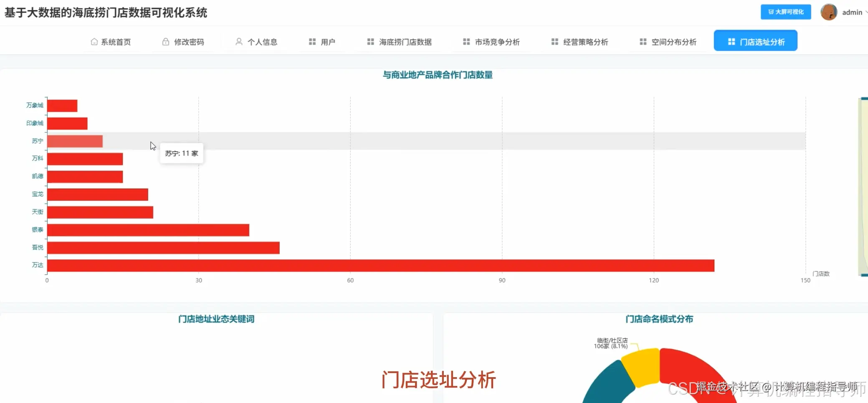Click the person icon beside 个人信息
The image size is (868, 403).
[239, 42]
